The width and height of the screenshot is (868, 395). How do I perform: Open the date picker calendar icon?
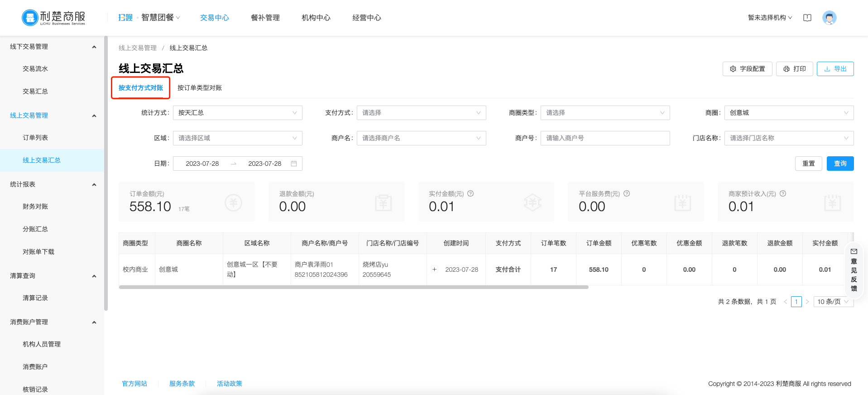(x=294, y=164)
